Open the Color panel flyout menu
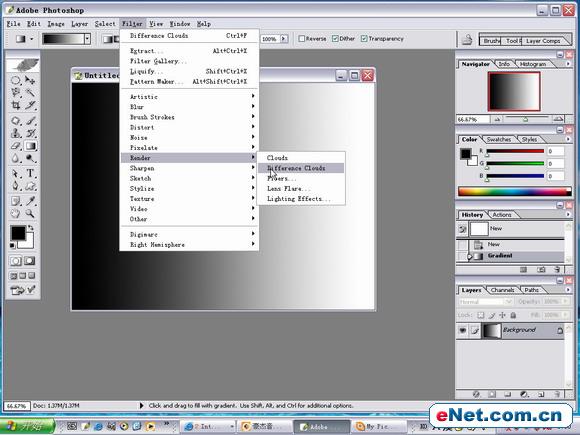Viewport: 580px width, 435px height. [569, 139]
